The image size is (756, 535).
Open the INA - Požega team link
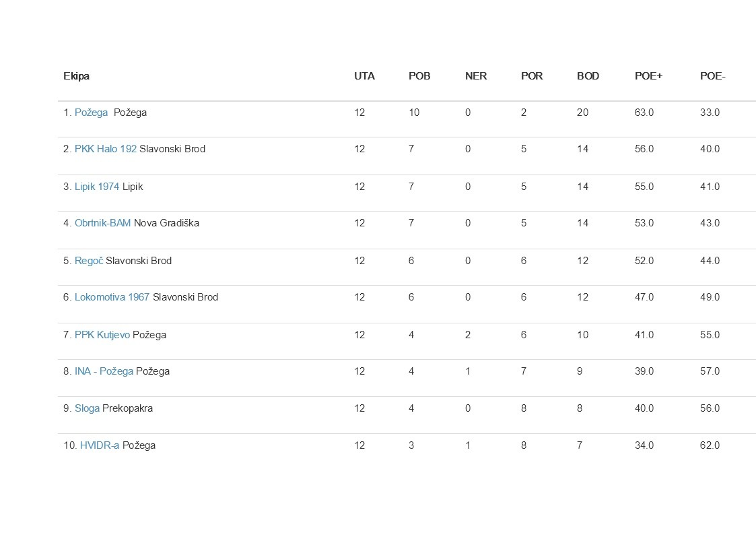[104, 371]
